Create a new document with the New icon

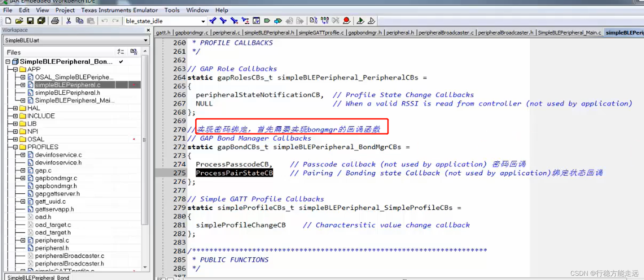pyautogui.click(x=8, y=21)
